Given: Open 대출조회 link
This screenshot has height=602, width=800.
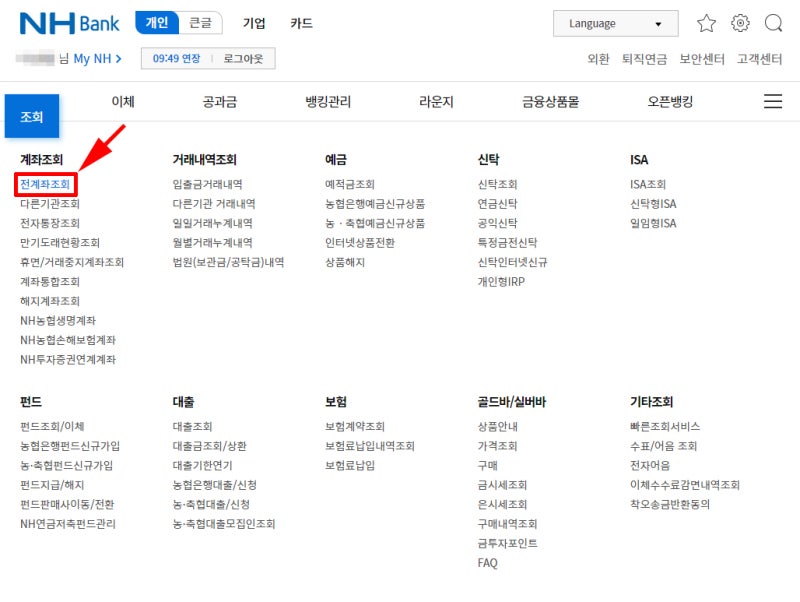Looking at the screenshot, I should click(192, 427).
